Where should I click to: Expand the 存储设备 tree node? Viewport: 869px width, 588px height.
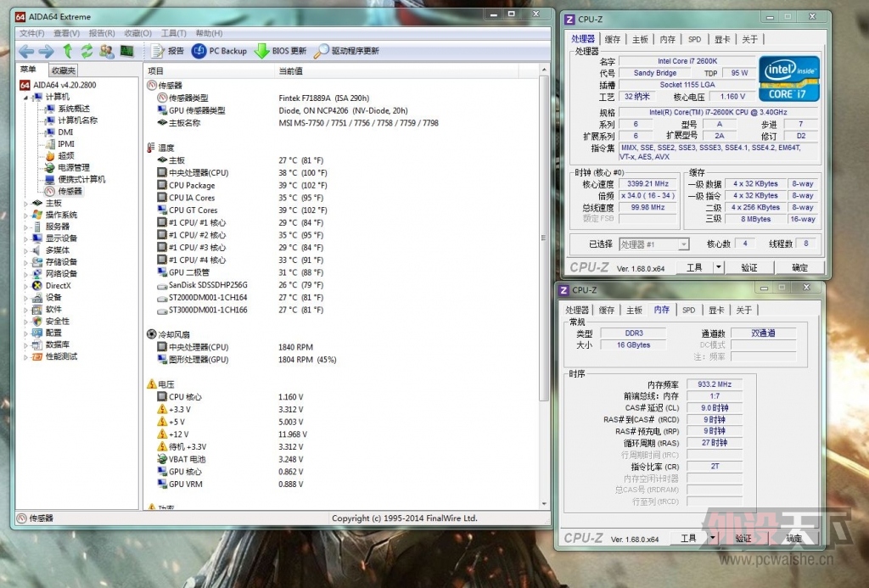(x=25, y=262)
